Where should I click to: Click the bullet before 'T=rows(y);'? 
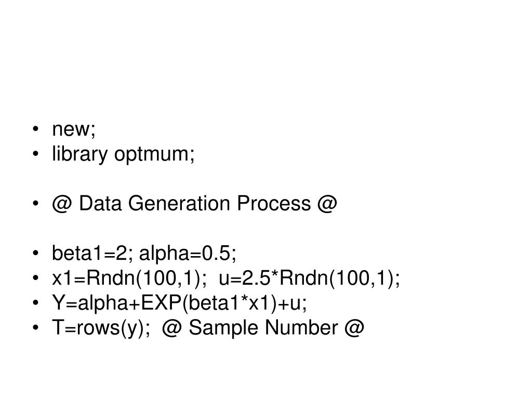pyautogui.click(x=36, y=328)
